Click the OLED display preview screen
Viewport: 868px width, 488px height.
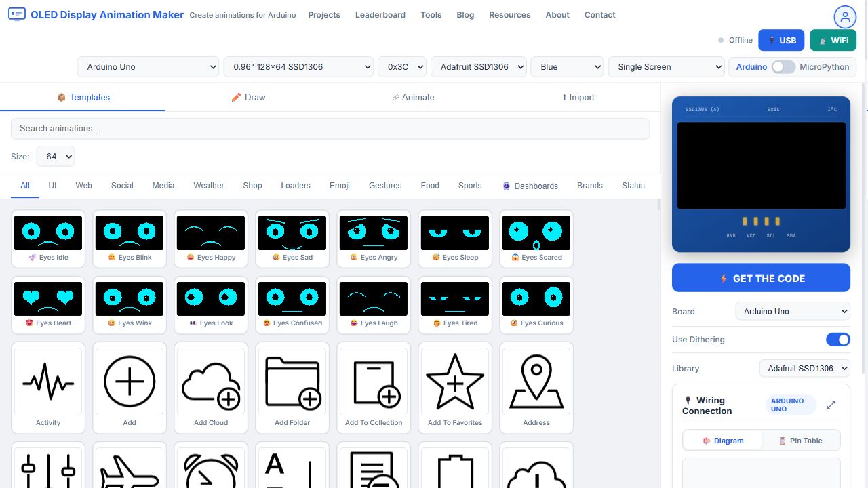pyautogui.click(x=762, y=166)
